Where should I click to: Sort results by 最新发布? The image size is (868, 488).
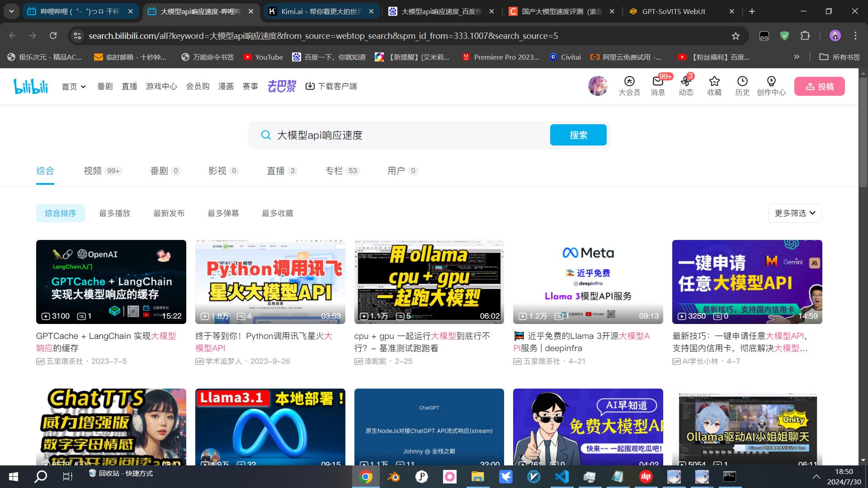[x=169, y=213]
